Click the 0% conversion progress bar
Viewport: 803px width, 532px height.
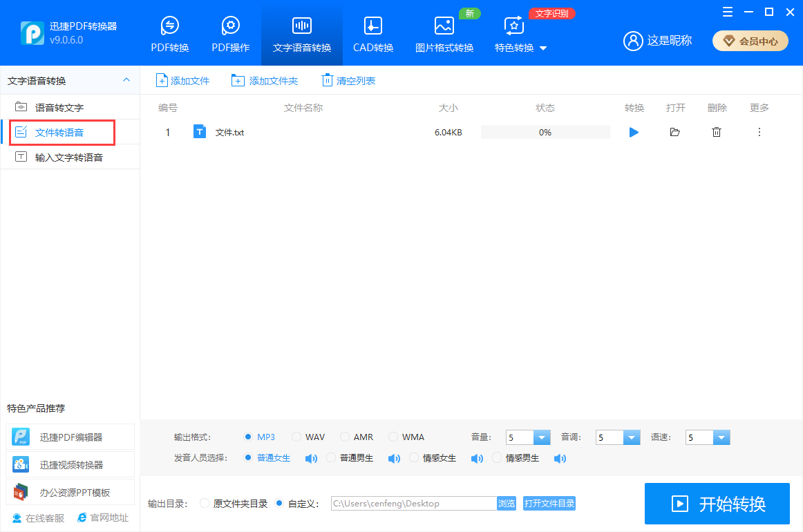tap(545, 132)
